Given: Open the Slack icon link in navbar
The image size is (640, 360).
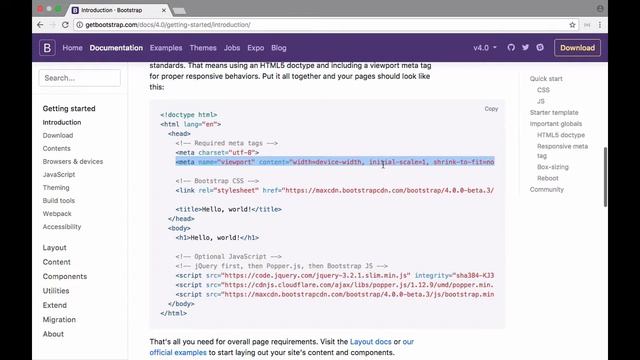Looking at the screenshot, I should (x=540, y=47).
